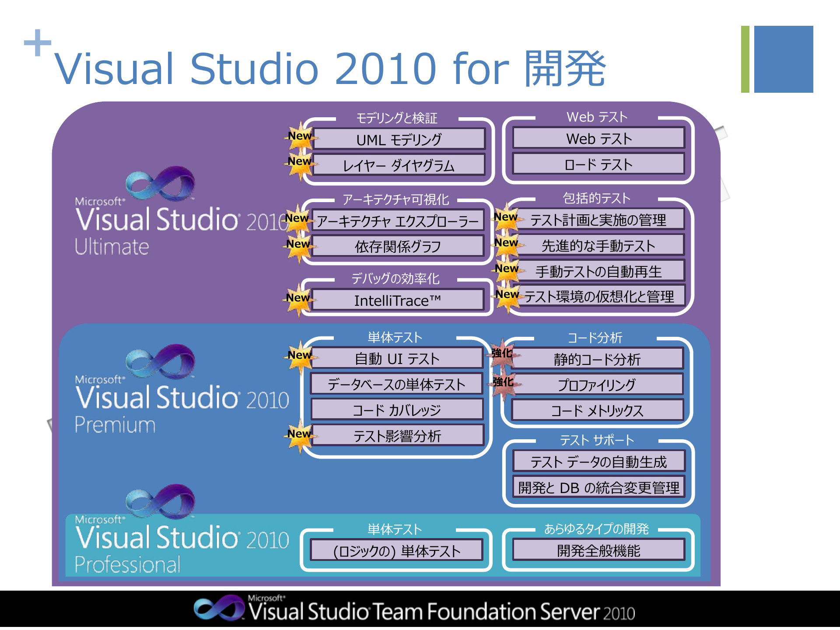Click the コード分析 group heading
The width and height of the screenshot is (840, 630).
595,338
